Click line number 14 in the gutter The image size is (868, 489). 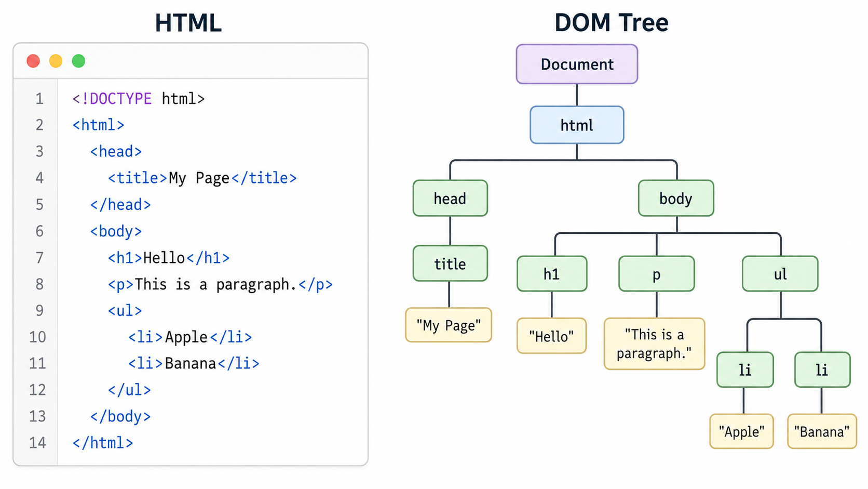point(37,443)
